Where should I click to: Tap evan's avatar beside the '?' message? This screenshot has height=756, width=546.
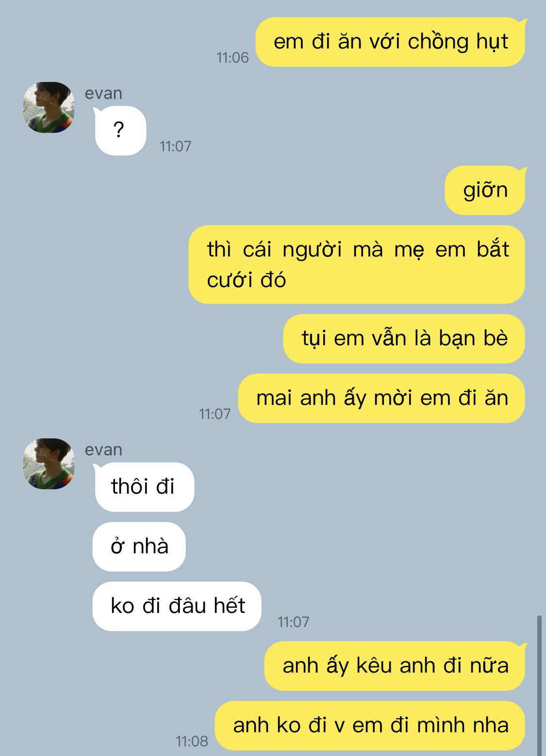(49, 107)
